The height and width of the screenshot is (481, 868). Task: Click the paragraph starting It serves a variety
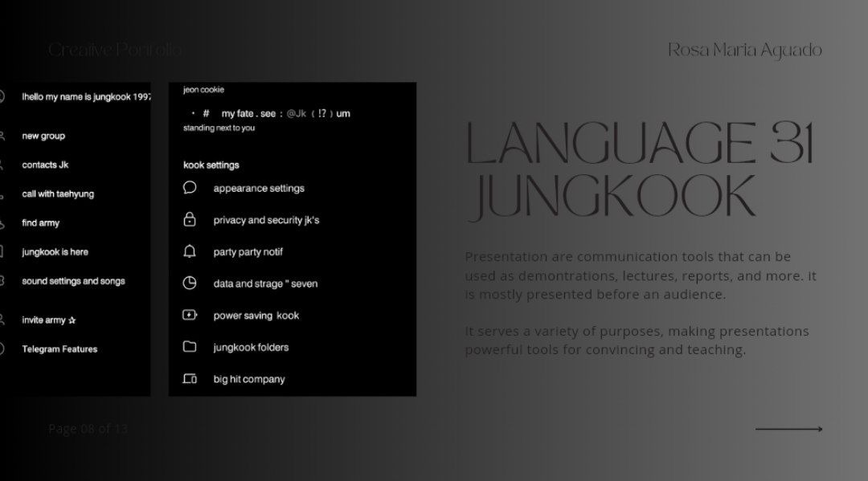(637, 340)
